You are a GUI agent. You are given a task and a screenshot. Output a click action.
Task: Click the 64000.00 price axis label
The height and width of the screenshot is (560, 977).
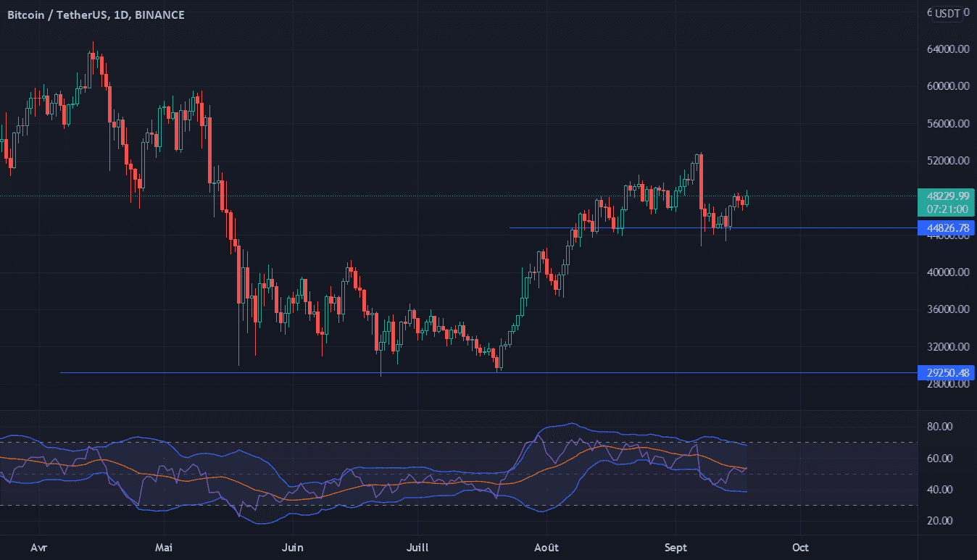pos(949,49)
